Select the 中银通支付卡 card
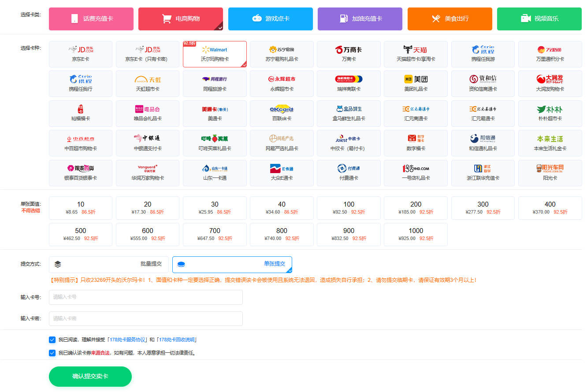 [x=148, y=143]
